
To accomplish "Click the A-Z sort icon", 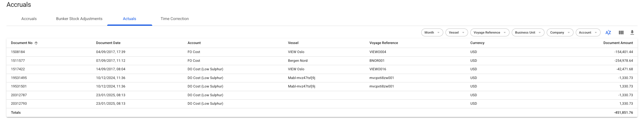I will [x=608, y=32].
